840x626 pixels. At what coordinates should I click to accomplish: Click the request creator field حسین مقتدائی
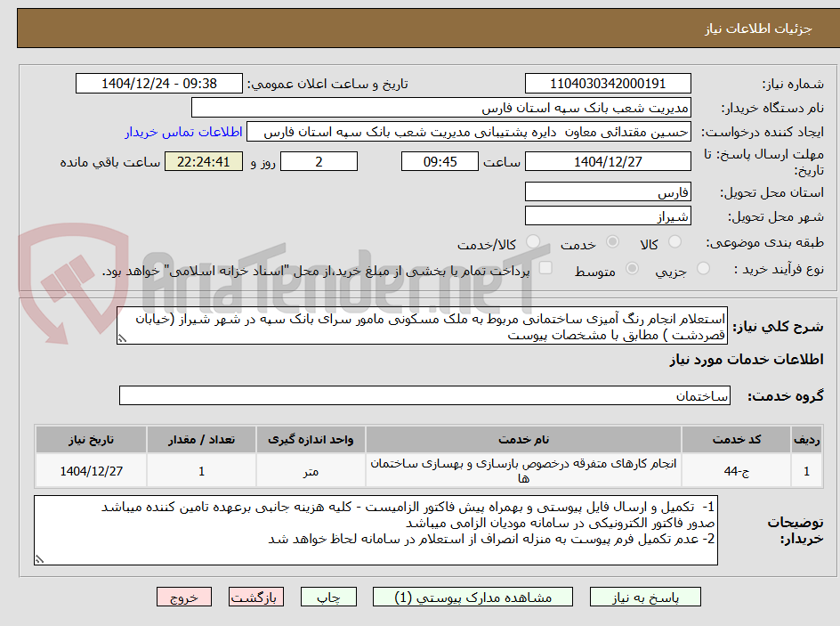point(469,132)
